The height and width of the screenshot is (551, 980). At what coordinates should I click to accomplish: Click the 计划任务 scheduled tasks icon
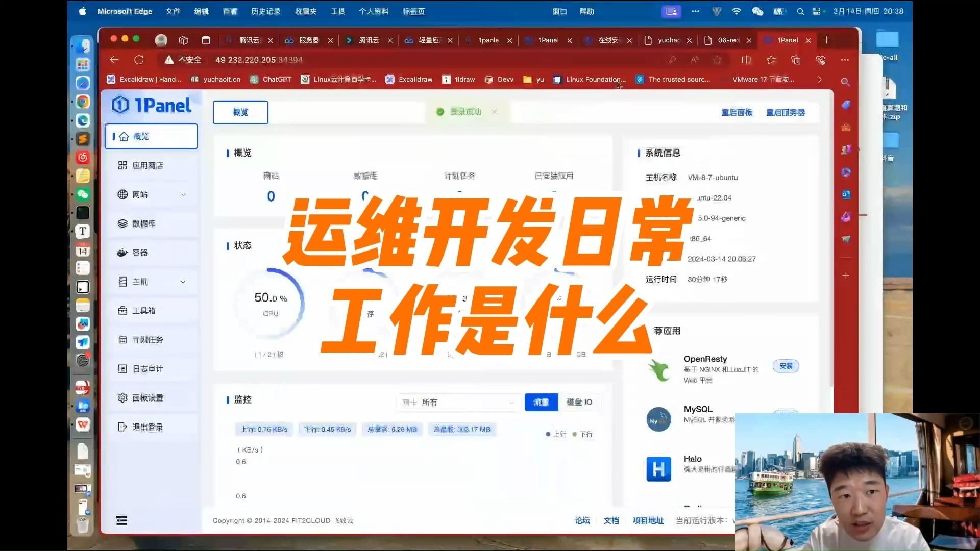tap(122, 340)
